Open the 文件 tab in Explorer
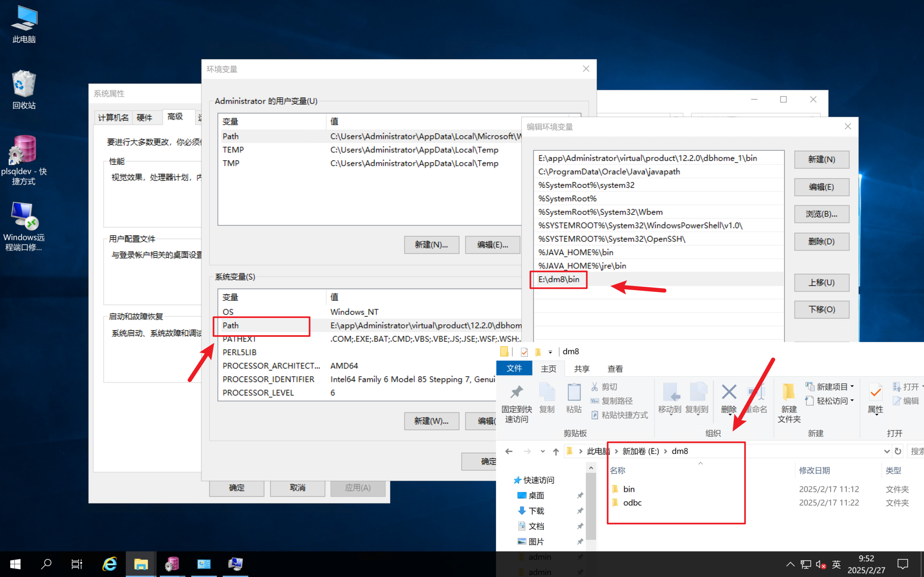This screenshot has width=924, height=577. click(x=514, y=368)
